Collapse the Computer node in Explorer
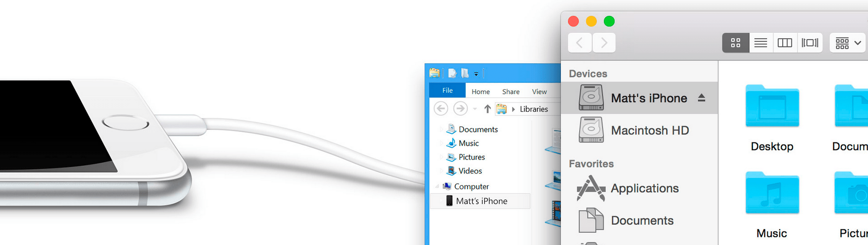 437,186
